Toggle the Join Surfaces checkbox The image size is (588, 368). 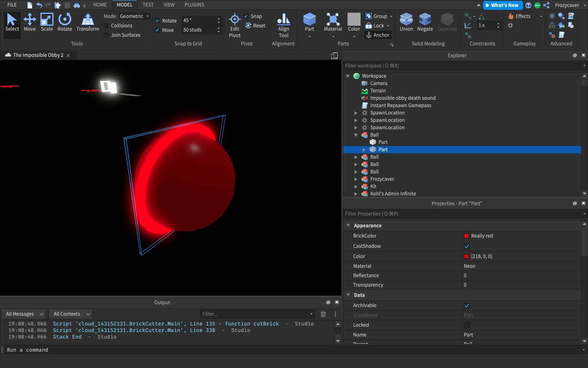[106, 35]
